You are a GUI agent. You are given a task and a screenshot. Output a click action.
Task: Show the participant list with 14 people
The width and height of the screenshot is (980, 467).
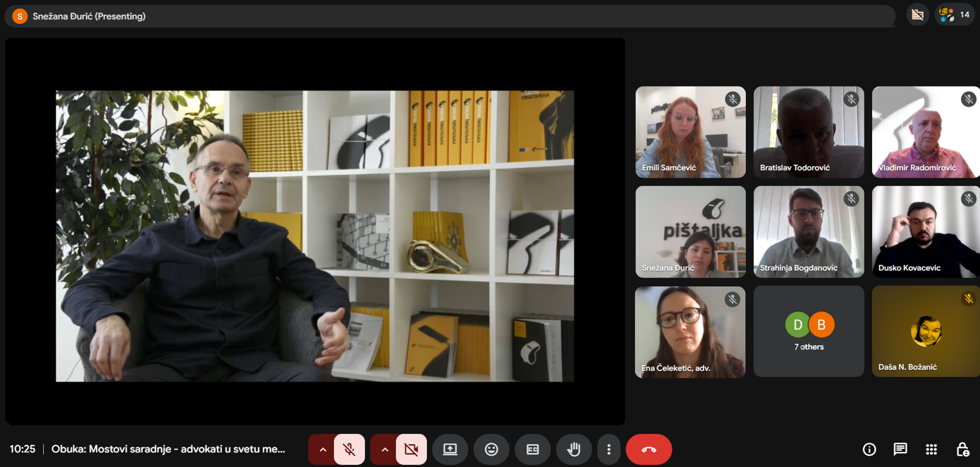955,15
